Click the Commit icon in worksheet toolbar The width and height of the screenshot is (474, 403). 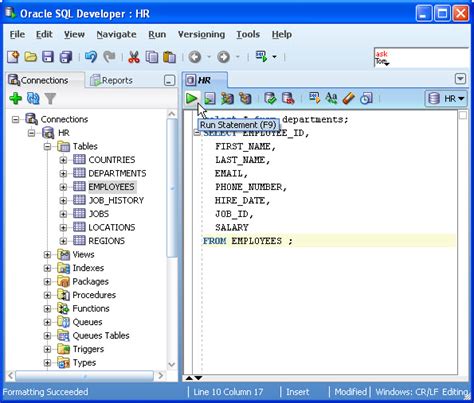[x=270, y=98]
